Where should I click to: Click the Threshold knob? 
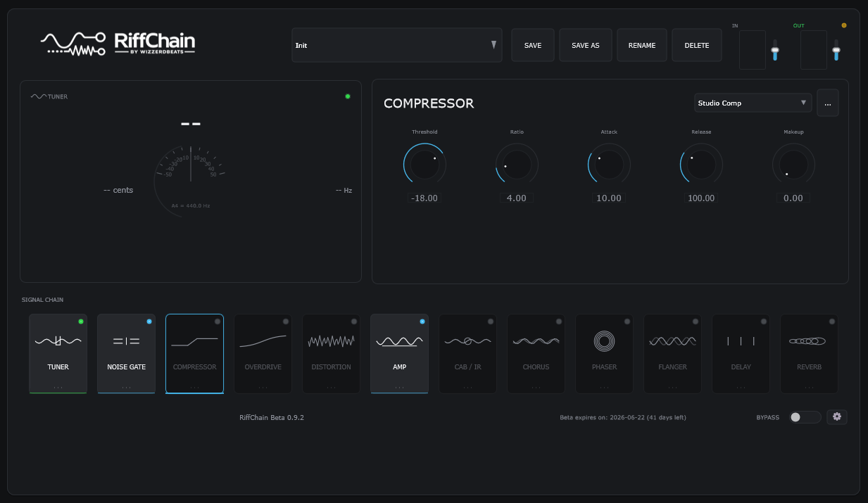(424, 165)
